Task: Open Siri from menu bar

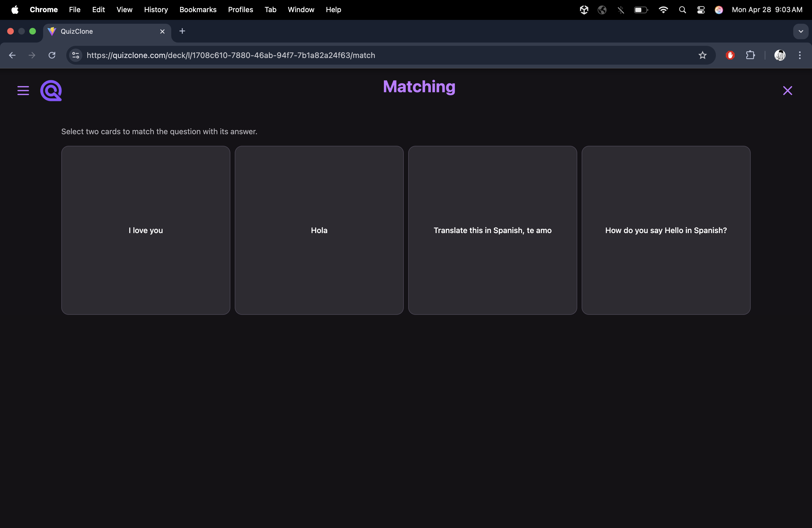Action: [719, 10]
